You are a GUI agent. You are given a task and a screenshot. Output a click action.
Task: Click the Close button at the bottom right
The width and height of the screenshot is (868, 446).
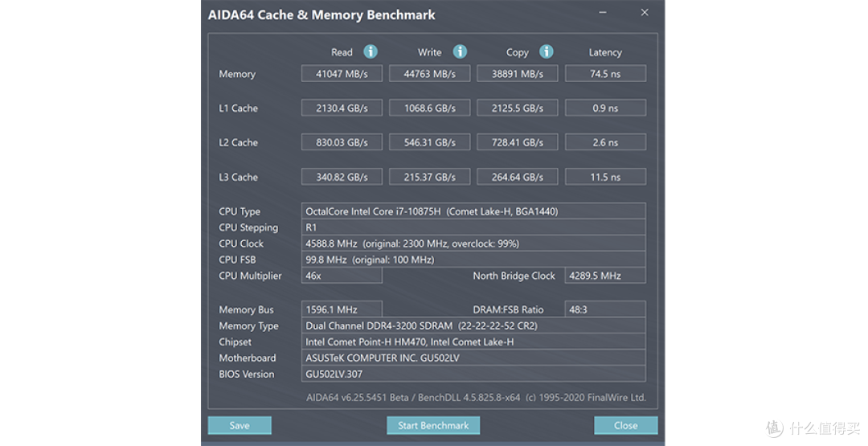625,425
